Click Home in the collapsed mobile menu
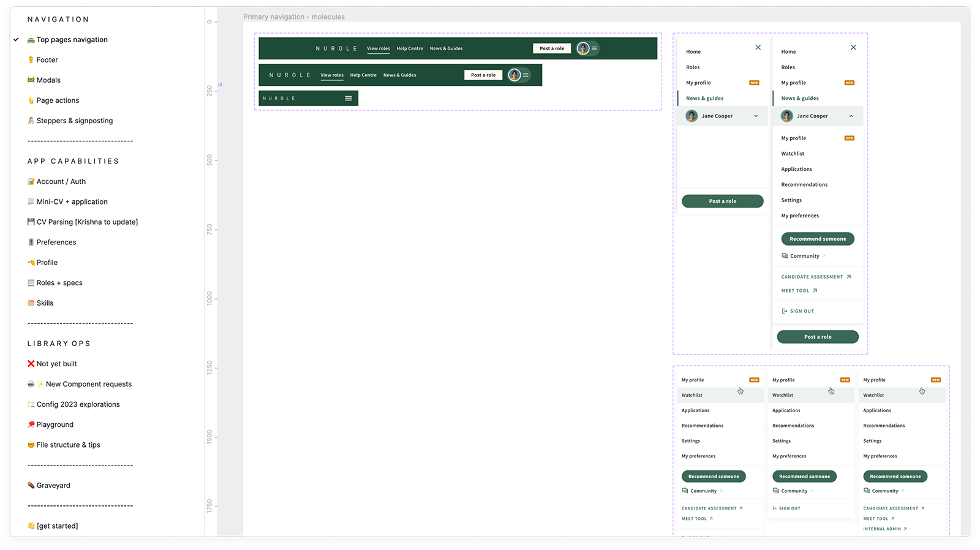Image resolution: width=980 pixels, height=550 pixels. [x=693, y=52]
